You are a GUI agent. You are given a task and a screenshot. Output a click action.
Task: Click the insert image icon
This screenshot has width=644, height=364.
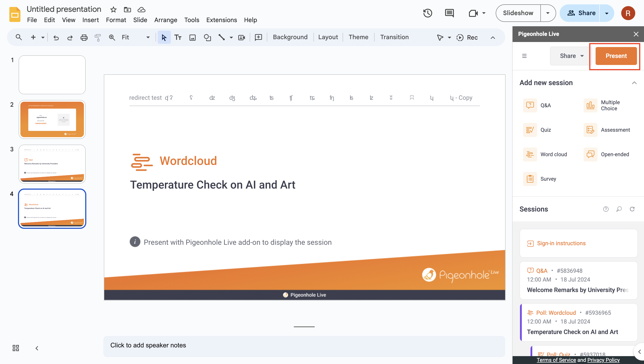click(x=192, y=37)
